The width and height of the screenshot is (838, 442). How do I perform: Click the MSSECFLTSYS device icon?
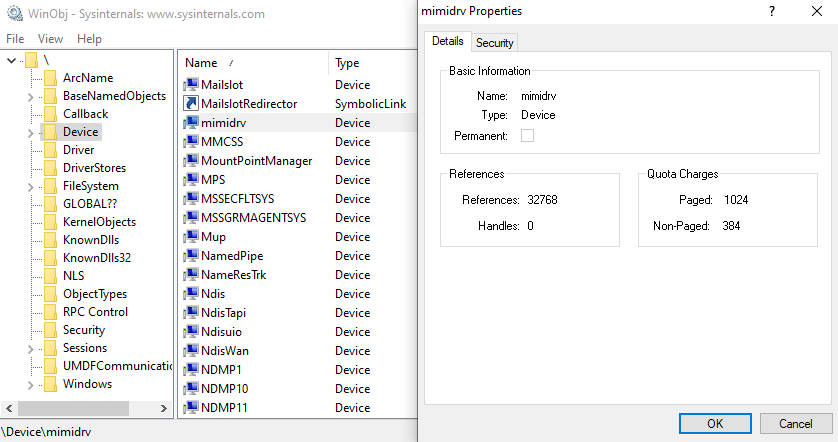pos(191,198)
